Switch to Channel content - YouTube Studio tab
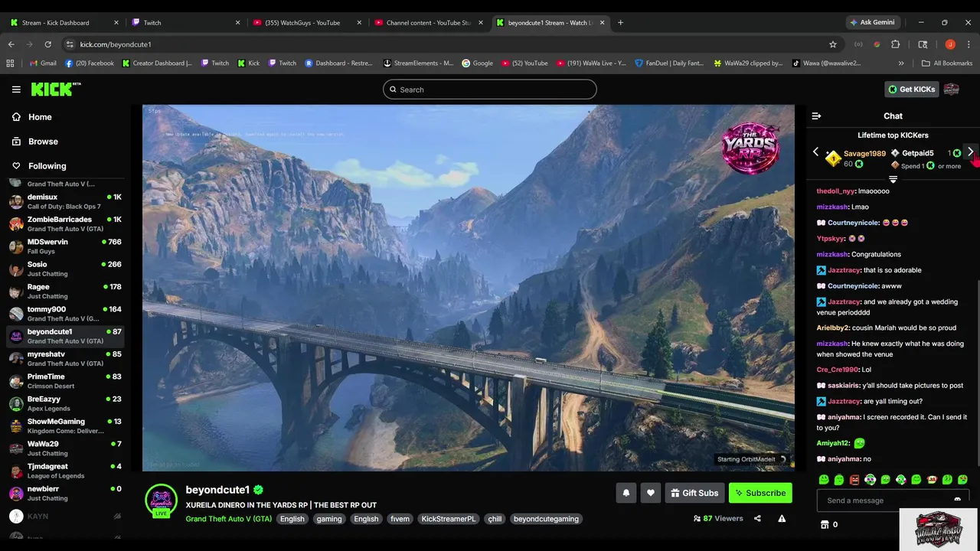980x551 pixels. (x=429, y=23)
